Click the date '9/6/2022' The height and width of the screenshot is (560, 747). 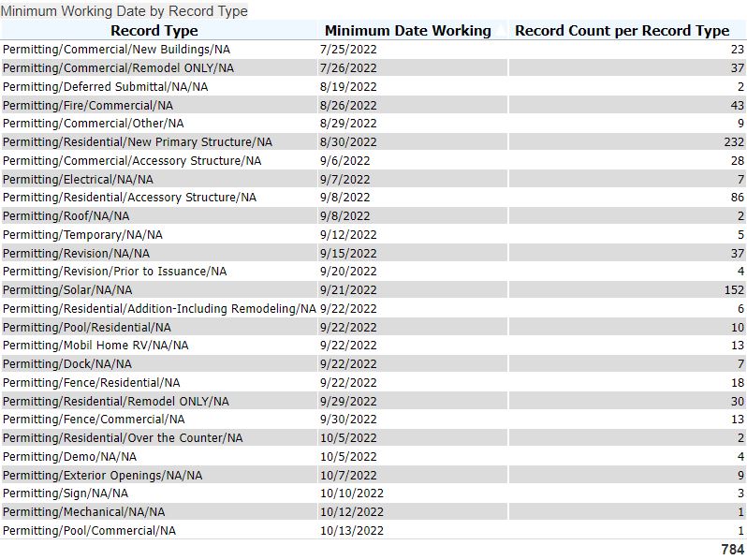pos(344,161)
